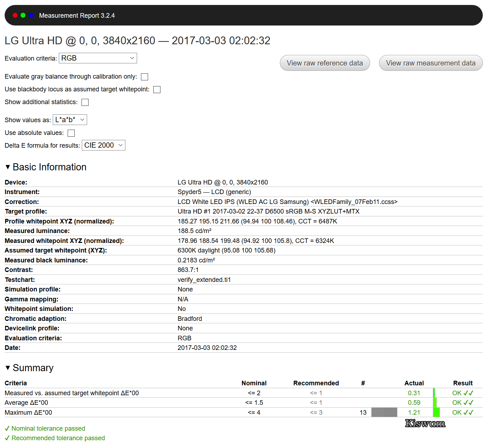
Task: Click the gray patch swatch for Maximum ΔE*00
Action: tap(384, 412)
